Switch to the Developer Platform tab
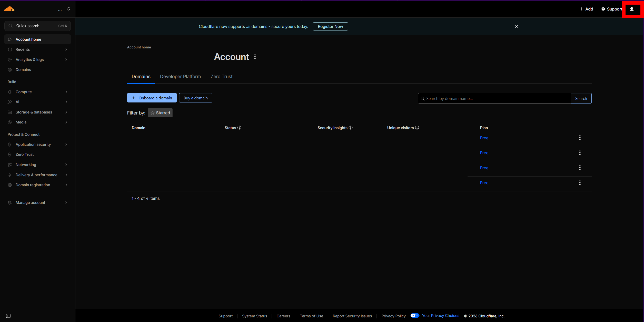This screenshot has height=322, width=644. (180, 76)
